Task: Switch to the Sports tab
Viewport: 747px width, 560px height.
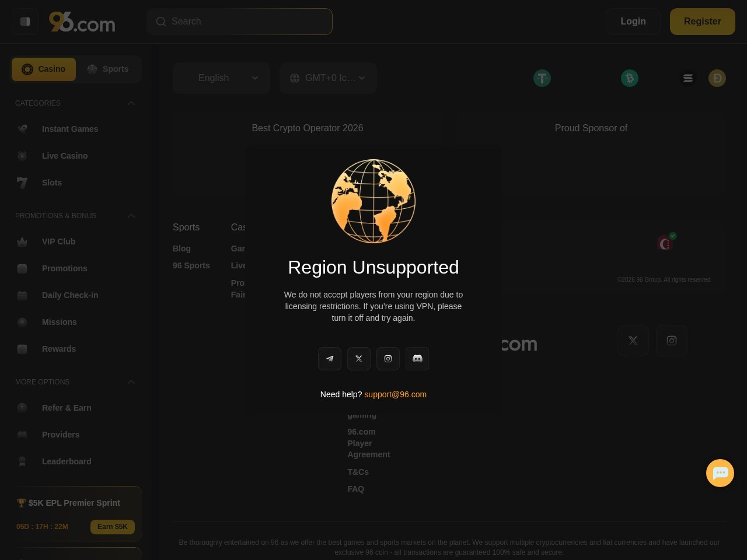Action: [x=108, y=69]
